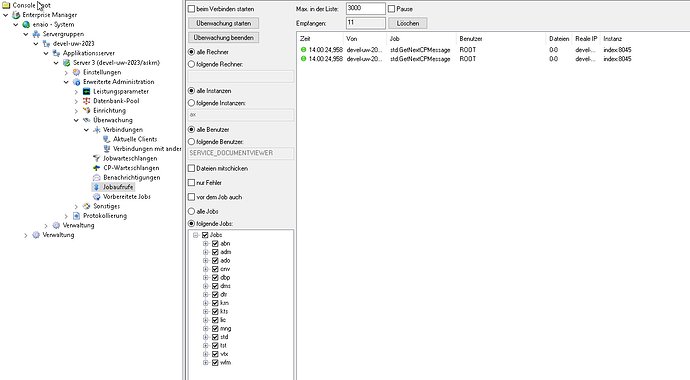Click the Sonstiges icon

87,206
